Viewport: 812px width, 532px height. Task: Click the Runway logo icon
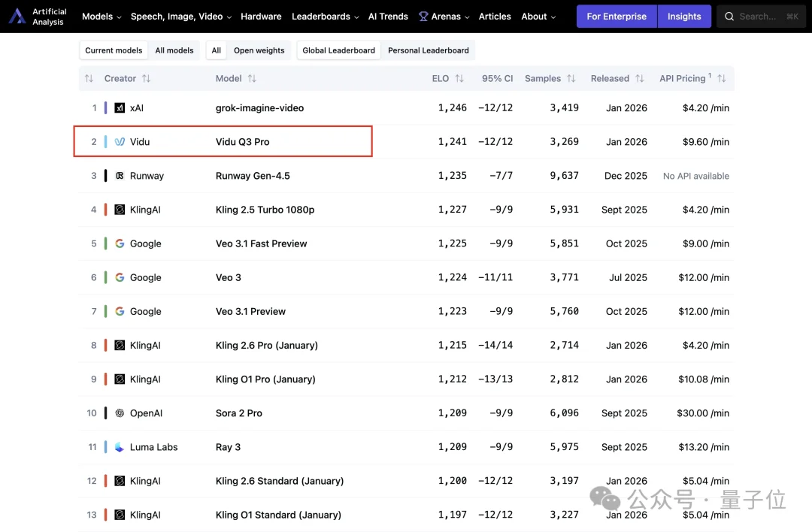(120, 176)
